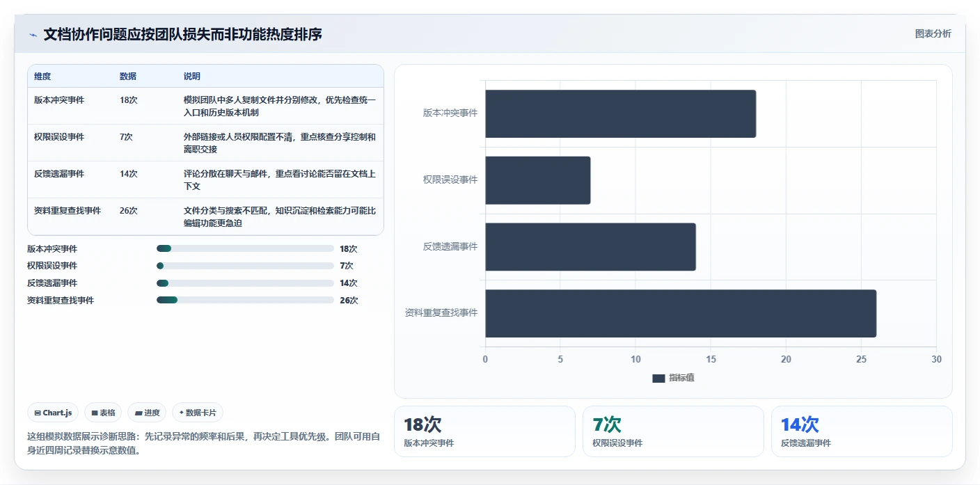Click the 版本冲突事件 bar in the chart
Screen dimensions: 980x485
tap(620, 113)
